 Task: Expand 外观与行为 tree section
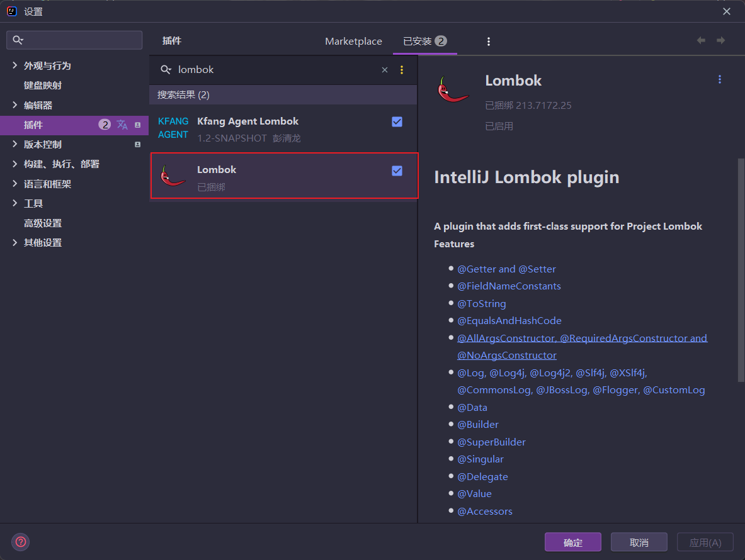[x=14, y=65]
